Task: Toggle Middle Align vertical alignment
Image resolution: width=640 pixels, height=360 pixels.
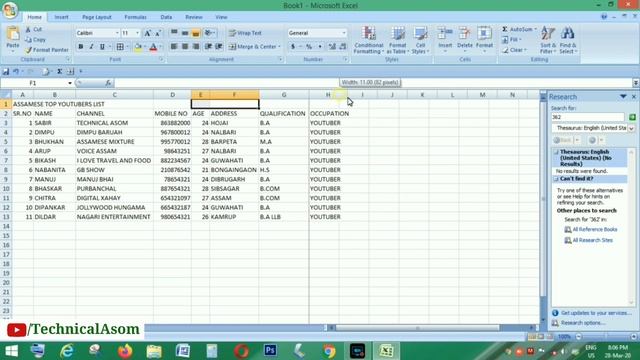Action: (185, 33)
